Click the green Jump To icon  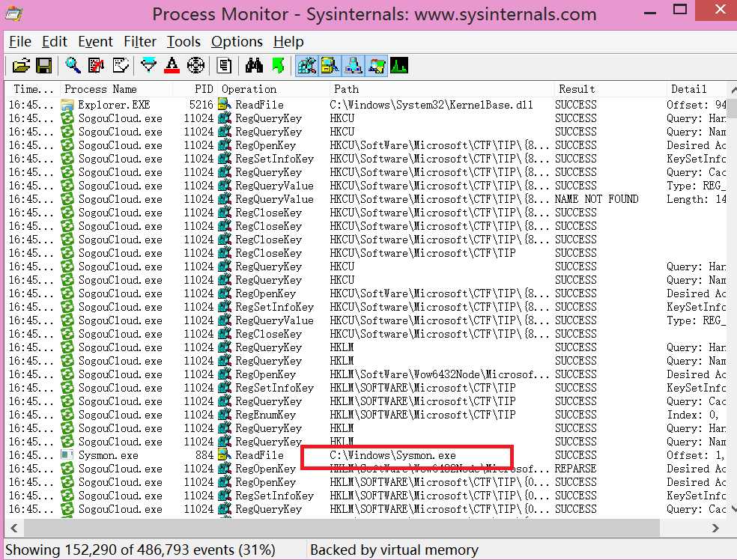click(x=278, y=65)
